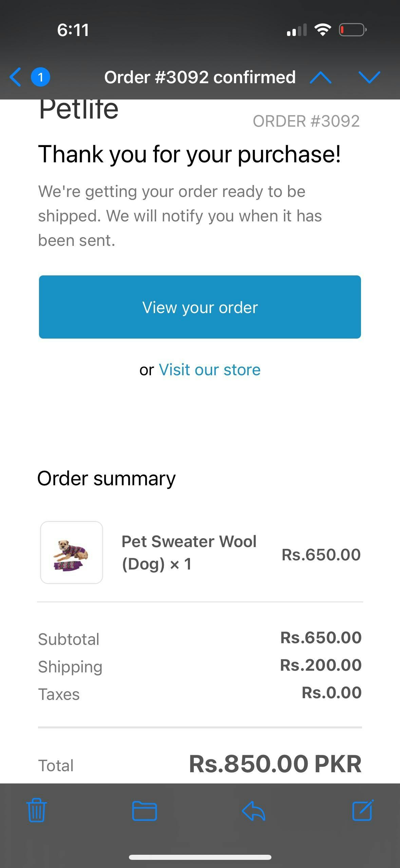Tap the Rs.850.00 PKR total amount
This screenshot has height=868, width=400.
[275, 764]
